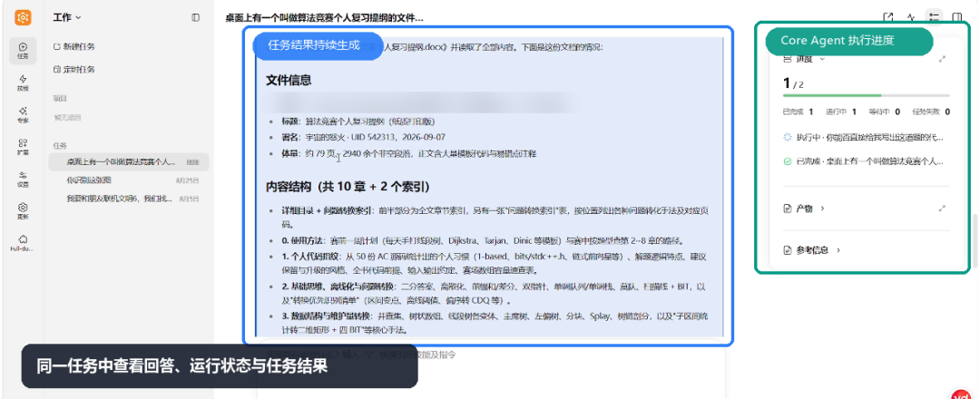This screenshot has width=980, height=399.
Task: Open the 任务 section in sidebar
Action: coord(23,50)
